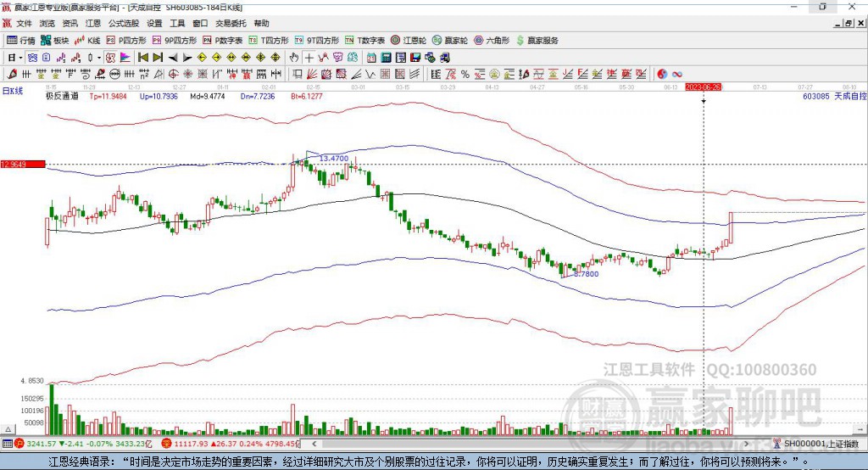Select the 极反通道 indicator label
This screenshot has width=868, height=470.
click(x=62, y=96)
